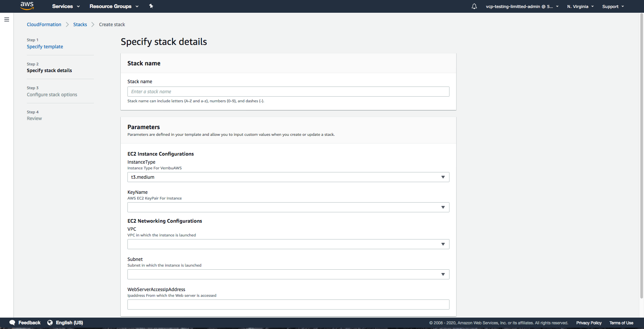Click the Stack name input field
Viewport: 644px width, 329px height.
(x=288, y=92)
